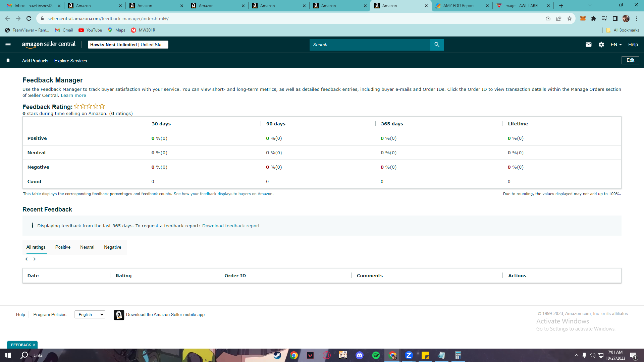Open the YouTube bookmark
644x362 pixels.
point(90,30)
